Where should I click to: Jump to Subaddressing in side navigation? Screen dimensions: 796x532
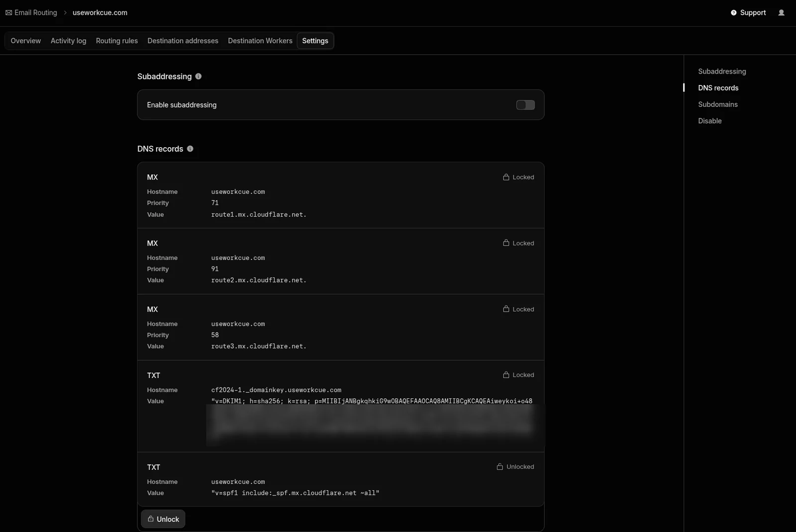coord(722,72)
